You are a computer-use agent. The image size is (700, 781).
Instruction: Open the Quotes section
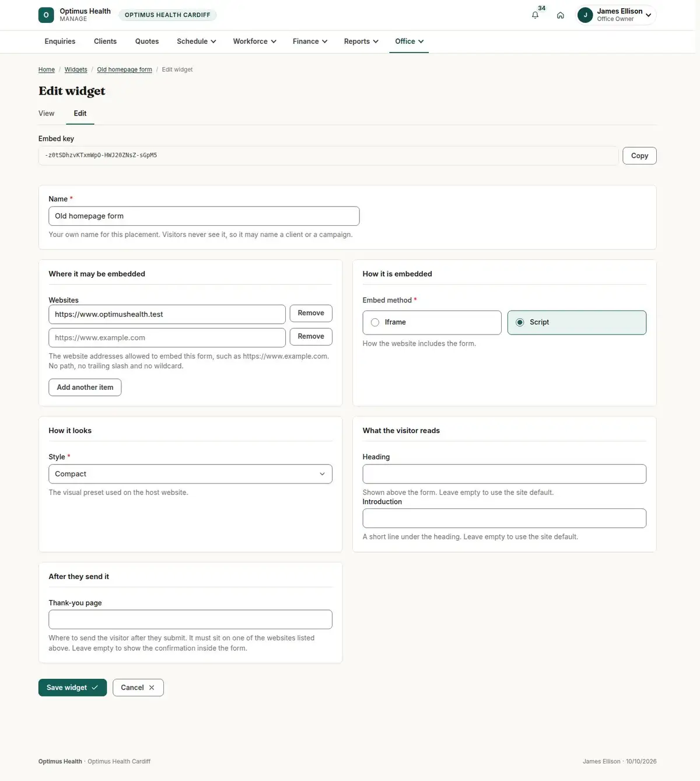pos(147,41)
